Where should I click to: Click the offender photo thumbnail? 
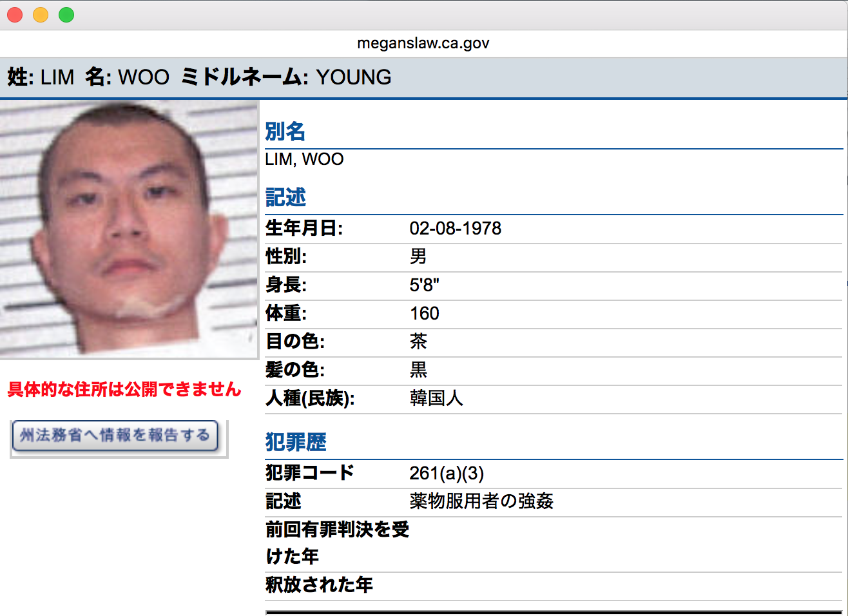(x=128, y=229)
